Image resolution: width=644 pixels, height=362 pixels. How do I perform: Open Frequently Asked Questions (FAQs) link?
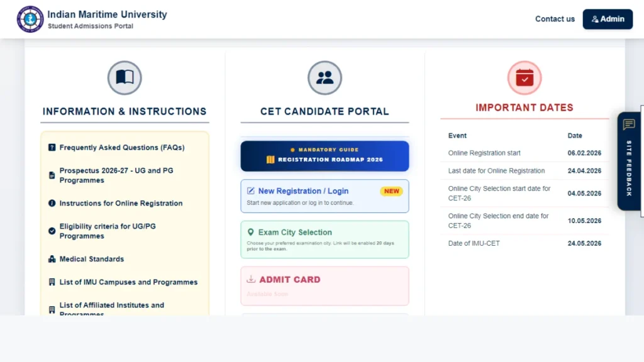pos(122,148)
